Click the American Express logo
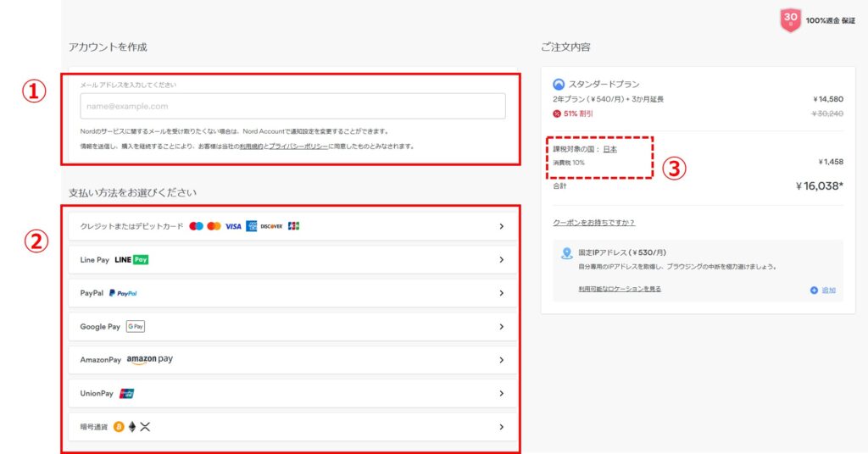 coord(251,226)
